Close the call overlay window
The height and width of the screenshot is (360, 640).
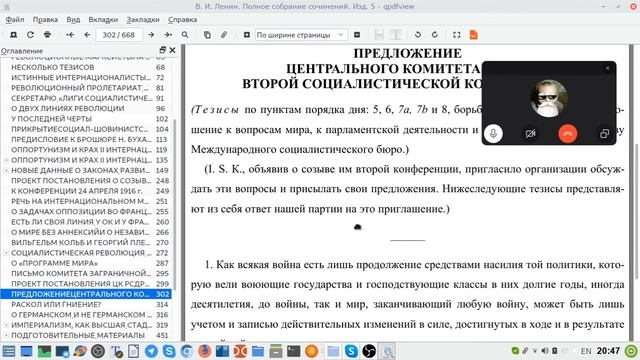click(x=607, y=68)
